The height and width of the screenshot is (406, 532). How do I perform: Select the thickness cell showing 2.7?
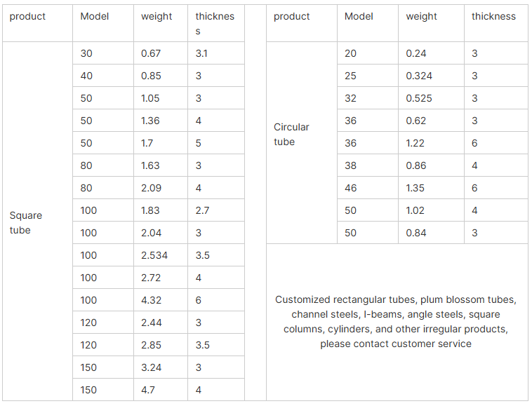[x=216, y=210]
